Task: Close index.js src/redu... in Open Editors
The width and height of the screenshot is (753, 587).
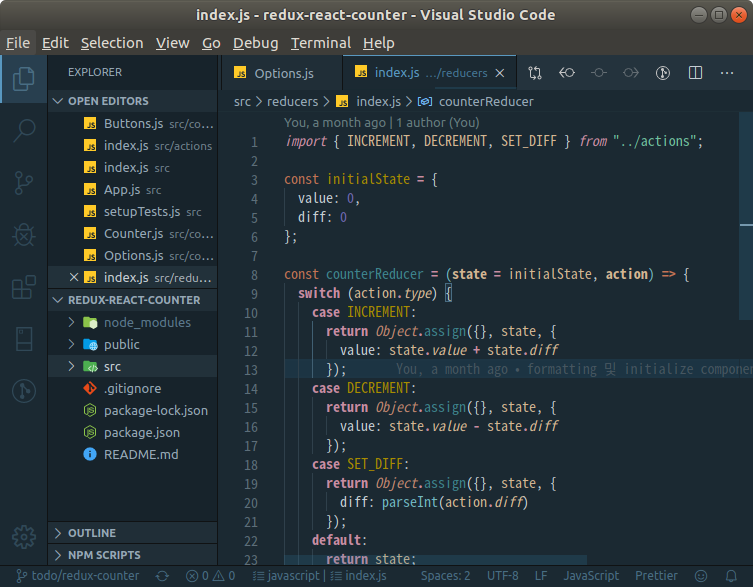Action: [74, 277]
